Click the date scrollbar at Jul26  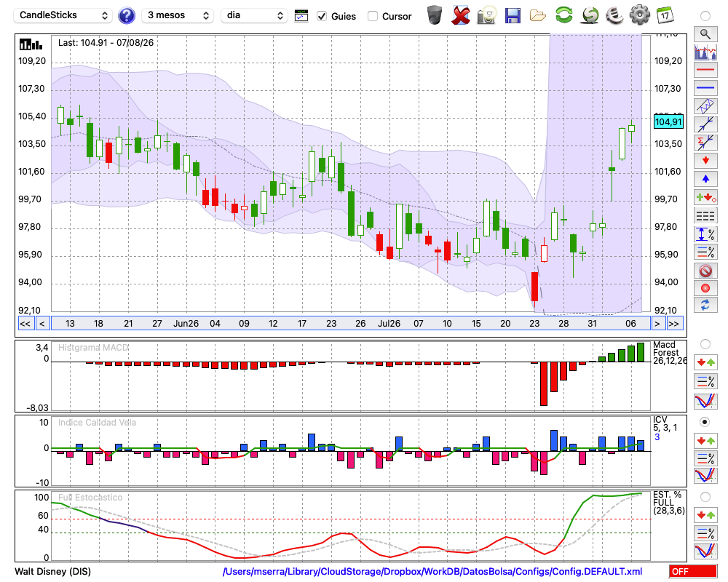[389, 324]
